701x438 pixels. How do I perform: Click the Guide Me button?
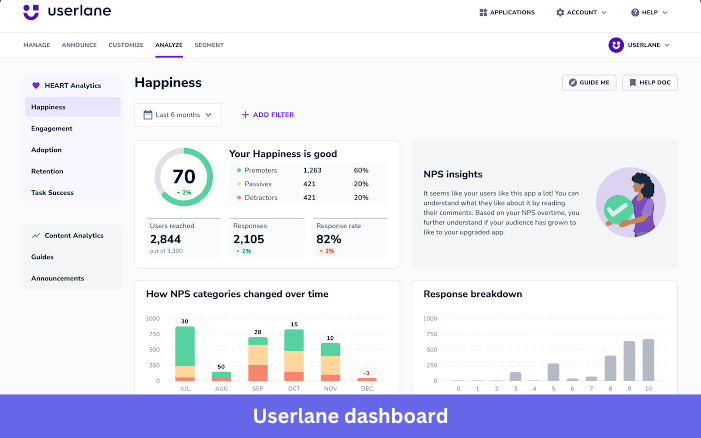[x=589, y=83]
